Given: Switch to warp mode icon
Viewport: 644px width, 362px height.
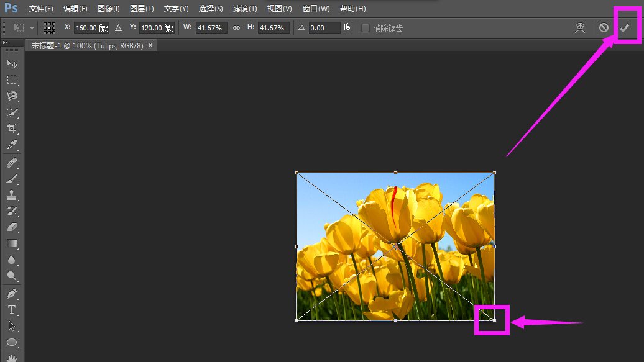Looking at the screenshot, I should click(x=580, y=28).
